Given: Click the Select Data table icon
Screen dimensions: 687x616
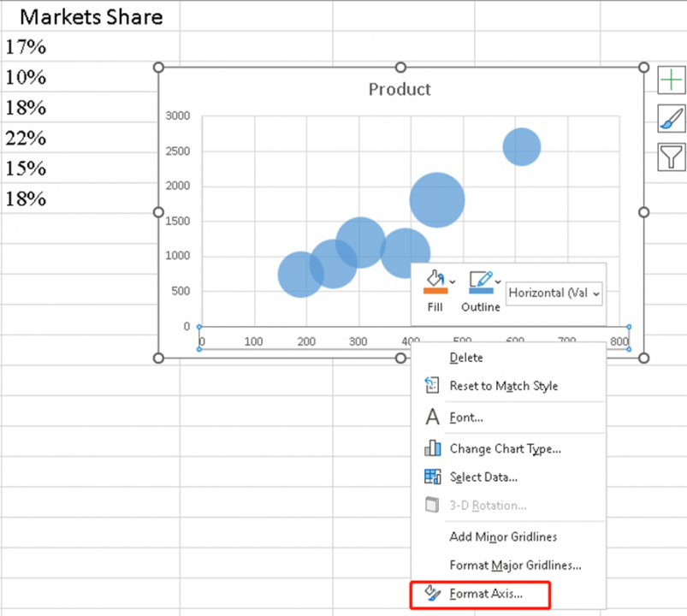Looking at the screenshot, I should tap(432, 477).
